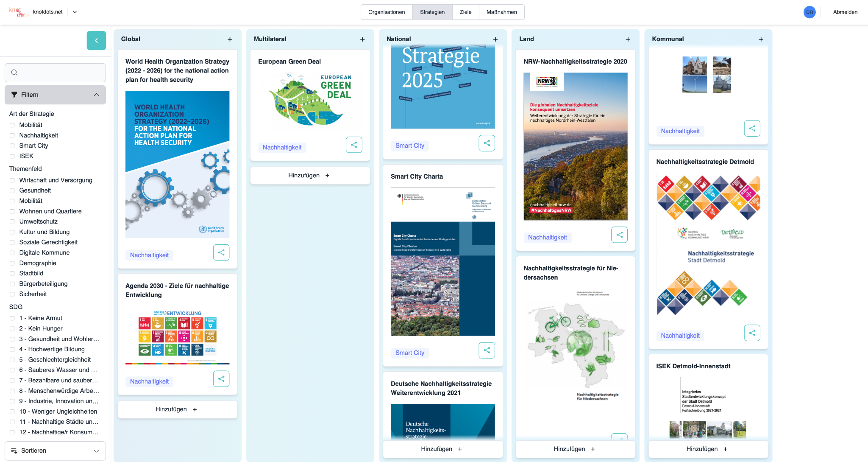
Task: Click Abmelden to log out
Action: click(x=845, y=12)
